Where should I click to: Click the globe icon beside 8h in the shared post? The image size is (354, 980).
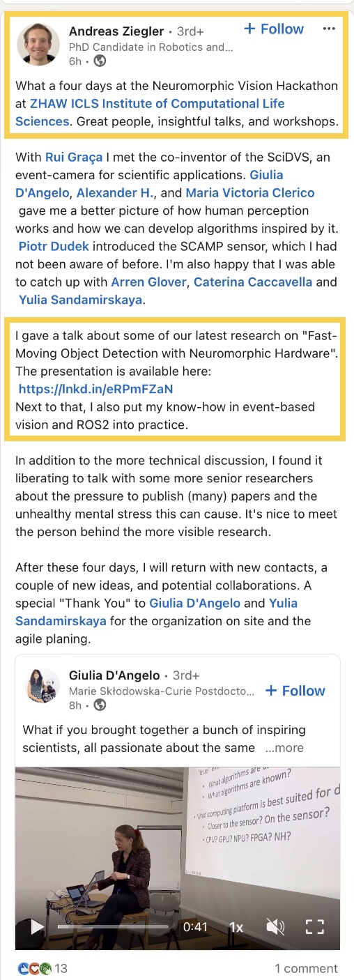(100, 705)
